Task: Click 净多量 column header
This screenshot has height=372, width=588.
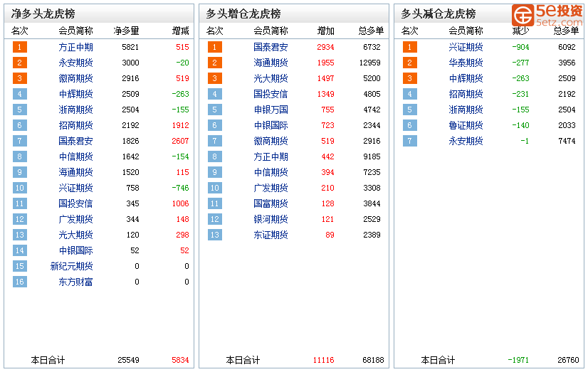Action: [127, 31]
